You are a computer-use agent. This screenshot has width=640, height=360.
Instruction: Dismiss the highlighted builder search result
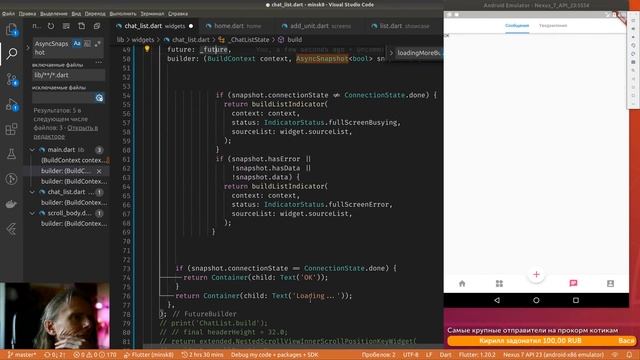click(x=99, y=171)
